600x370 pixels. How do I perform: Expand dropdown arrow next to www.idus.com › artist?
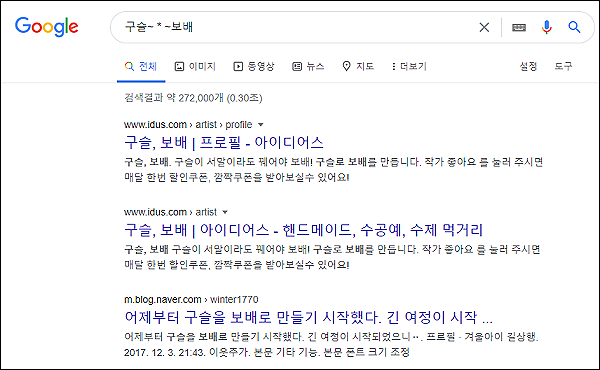pos(225,212)
